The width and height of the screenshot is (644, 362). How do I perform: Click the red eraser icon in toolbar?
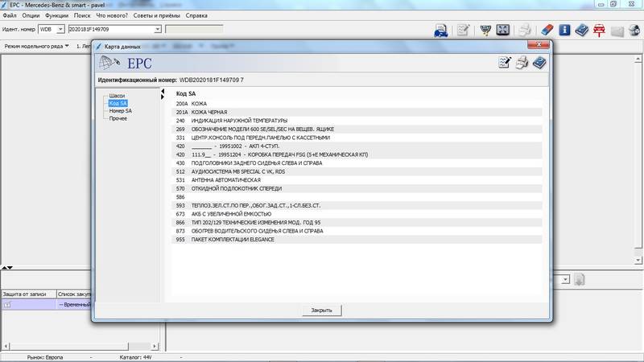(x=545, y=31)
